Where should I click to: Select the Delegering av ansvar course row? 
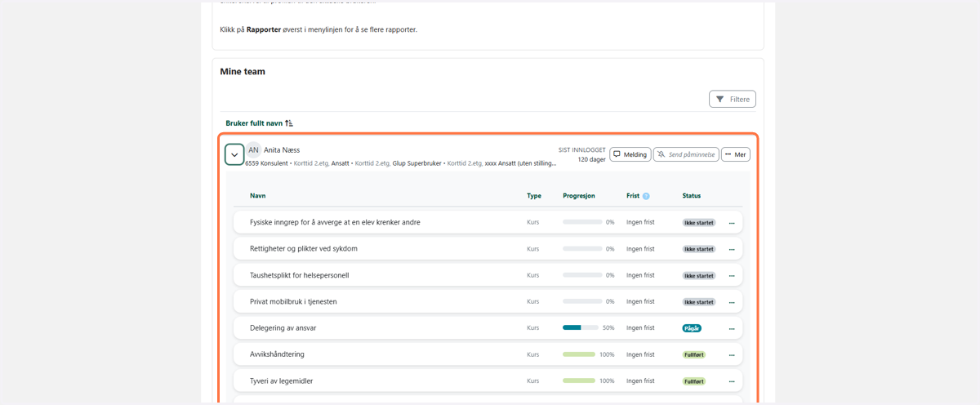point(488,328)
